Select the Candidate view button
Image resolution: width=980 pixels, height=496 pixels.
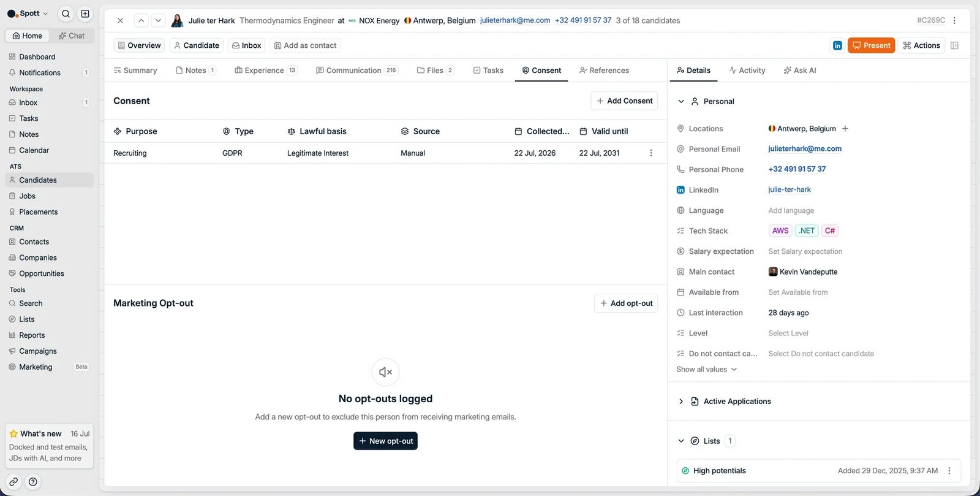[x=197, y=45]
